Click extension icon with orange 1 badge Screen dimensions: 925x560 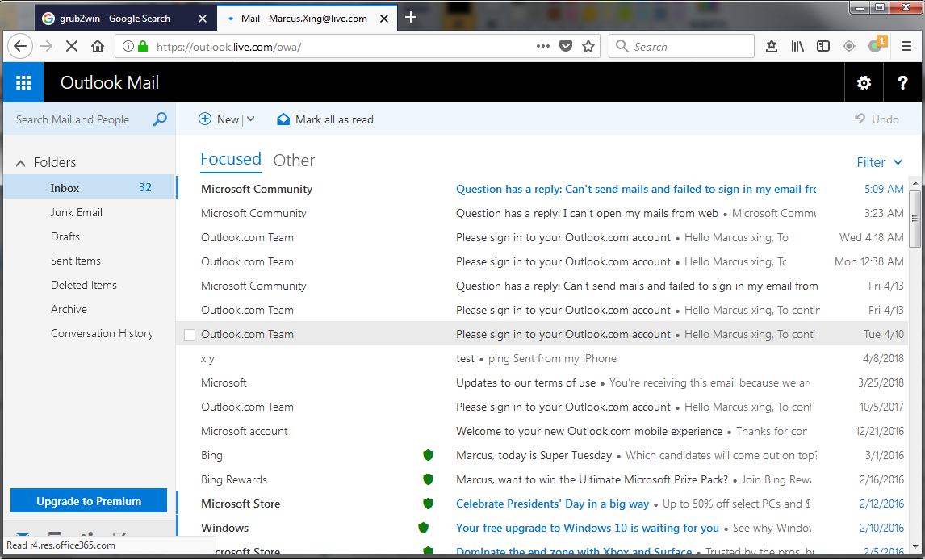point(877,45)
